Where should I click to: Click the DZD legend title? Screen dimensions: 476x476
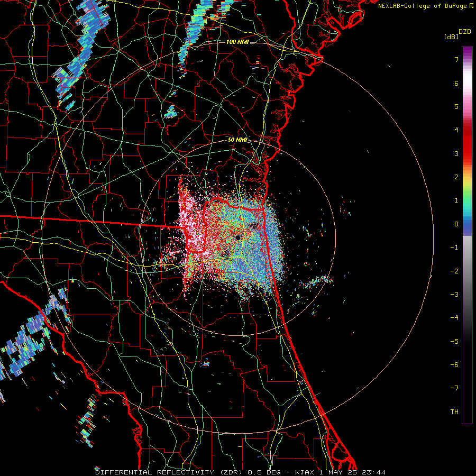pyautogui.click(x=465, y=32)
